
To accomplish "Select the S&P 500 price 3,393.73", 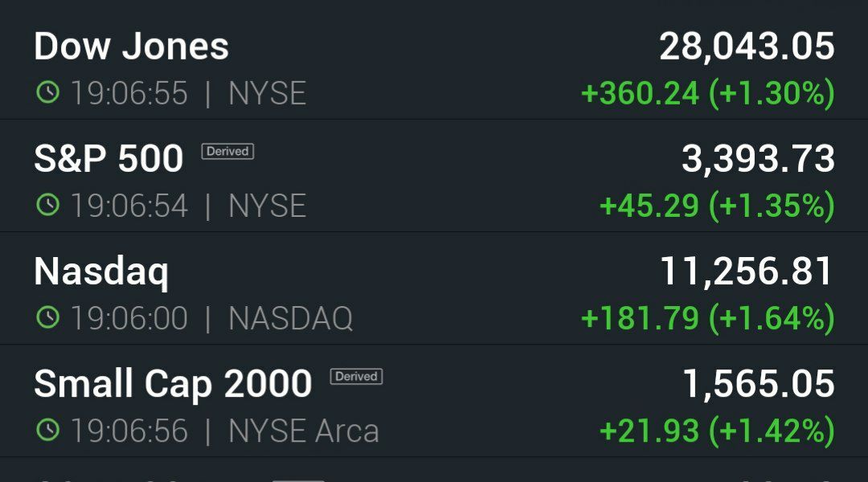I will tap(758, 159).
